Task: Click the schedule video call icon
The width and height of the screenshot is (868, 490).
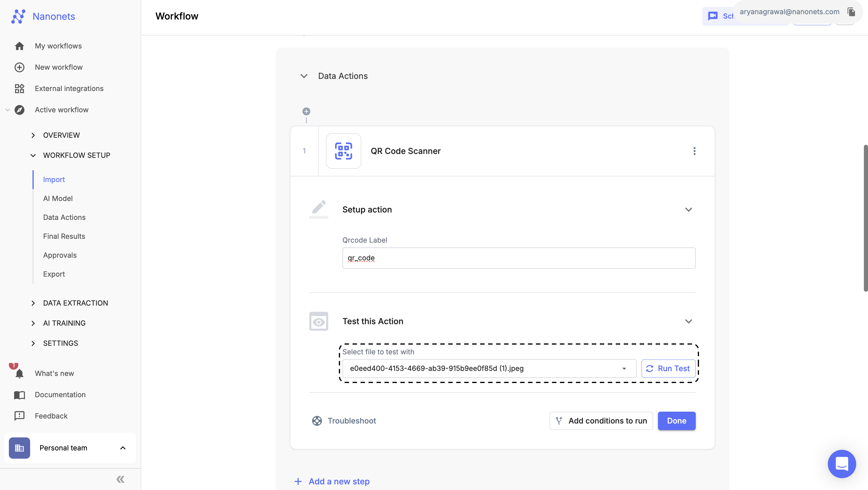Action: click(713, 16)
